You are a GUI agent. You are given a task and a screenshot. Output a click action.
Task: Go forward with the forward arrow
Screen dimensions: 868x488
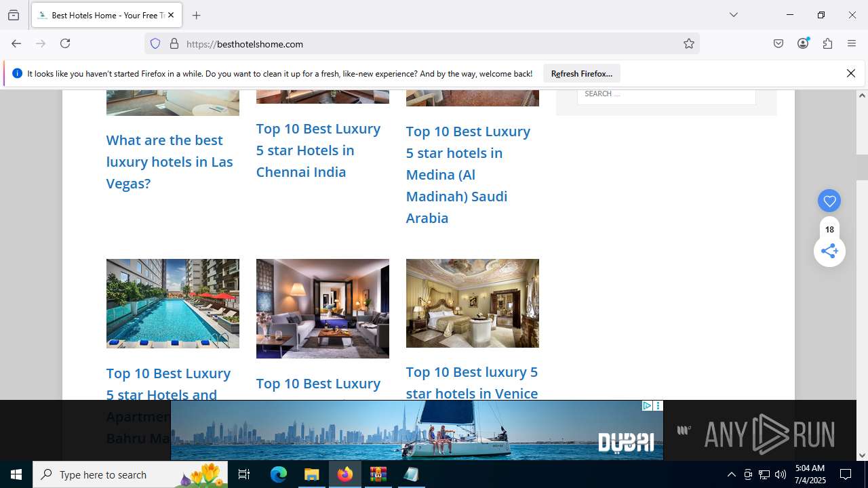(41, 43)
